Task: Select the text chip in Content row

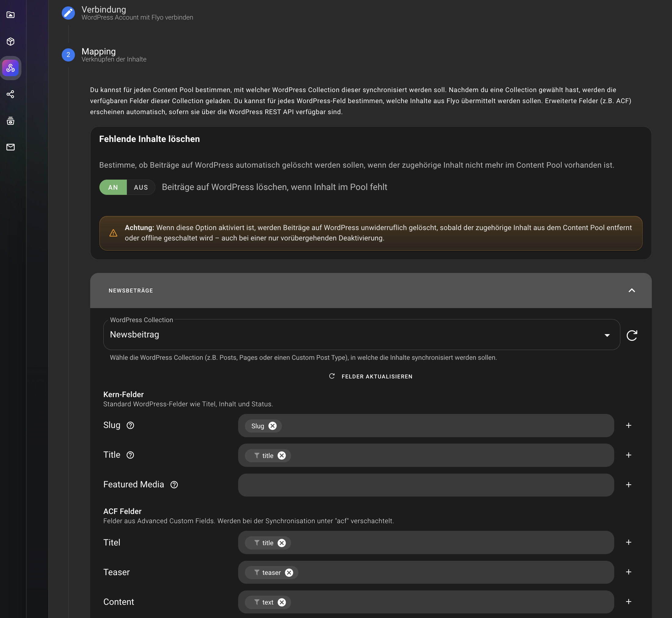Action: [x=268, y=602]
